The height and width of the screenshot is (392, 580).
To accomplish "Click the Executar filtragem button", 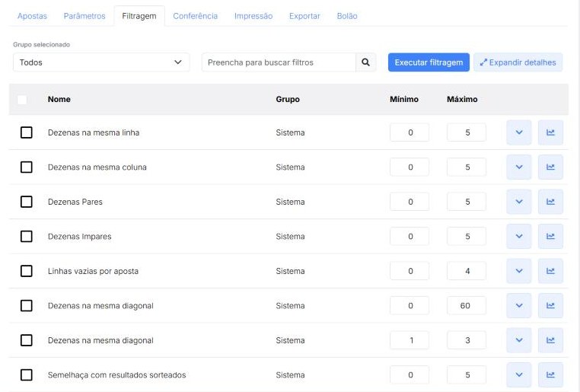I will pyautogui.click(x=429, y=62).
